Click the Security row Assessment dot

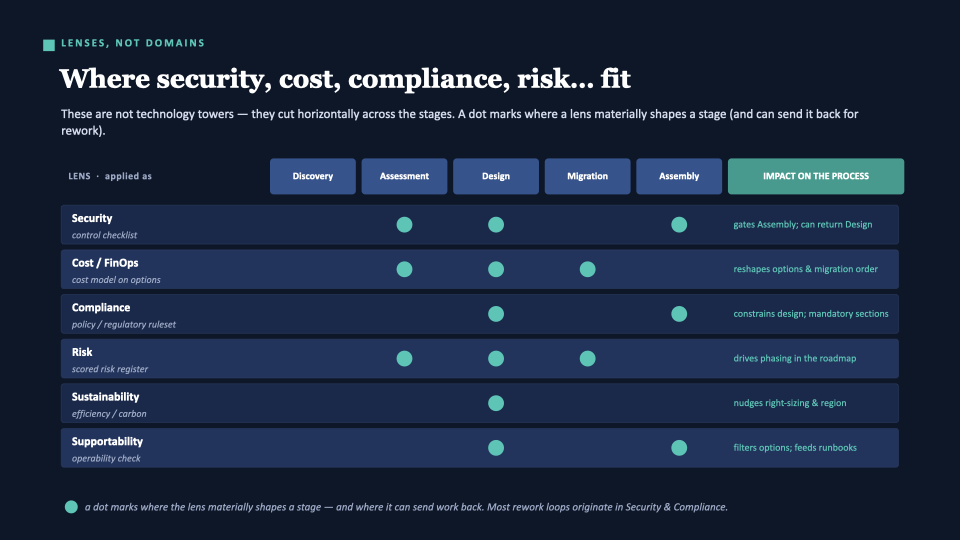pyautogui.click(x=404, y=225)
